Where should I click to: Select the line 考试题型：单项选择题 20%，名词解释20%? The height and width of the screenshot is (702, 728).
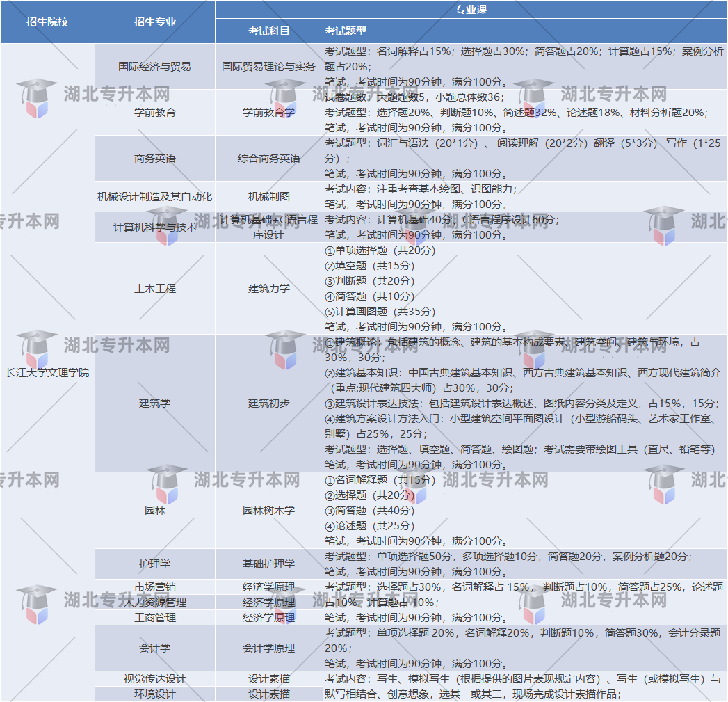point(523,641)
